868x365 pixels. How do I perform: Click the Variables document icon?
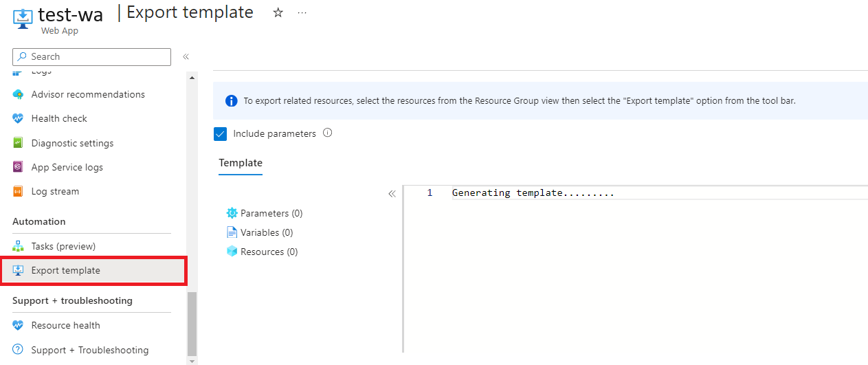pyautogui.click(x=232, y=232)
